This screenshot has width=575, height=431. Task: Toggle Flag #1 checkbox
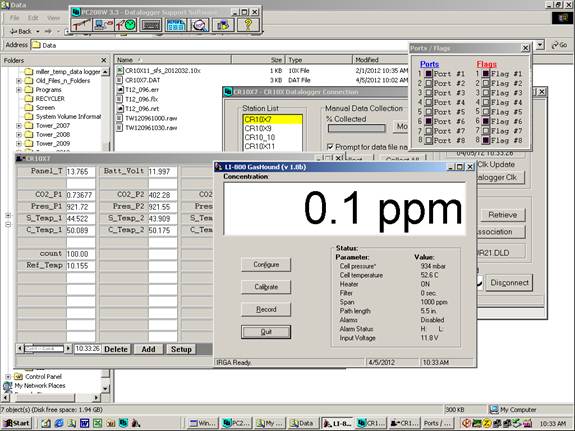[x=486, y=74]
